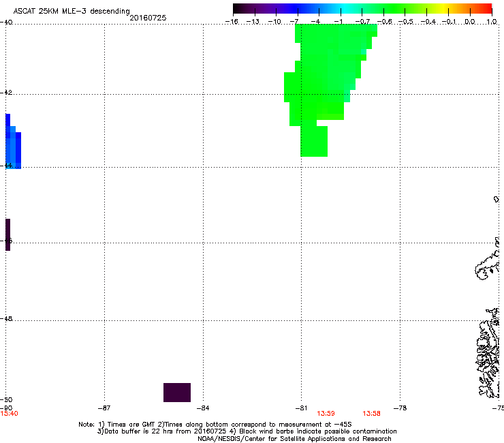Screen dimensions: 504x443
Task: Click the longitude label '-90'
Action: (6, 408)
